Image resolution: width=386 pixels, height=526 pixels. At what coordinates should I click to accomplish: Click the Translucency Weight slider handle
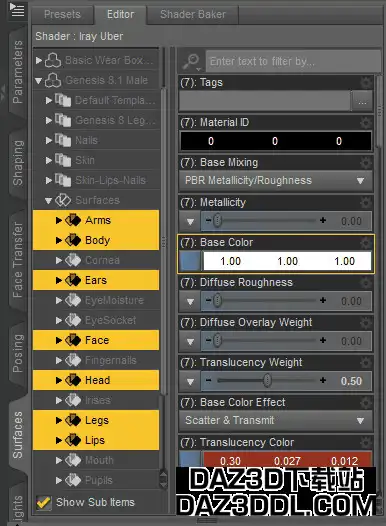(267, 381)
